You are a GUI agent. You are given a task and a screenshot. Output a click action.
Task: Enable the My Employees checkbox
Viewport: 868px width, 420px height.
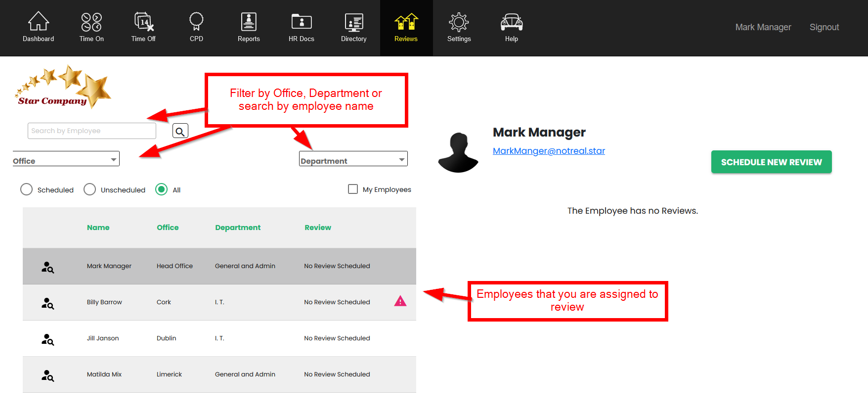coord(353,189)
